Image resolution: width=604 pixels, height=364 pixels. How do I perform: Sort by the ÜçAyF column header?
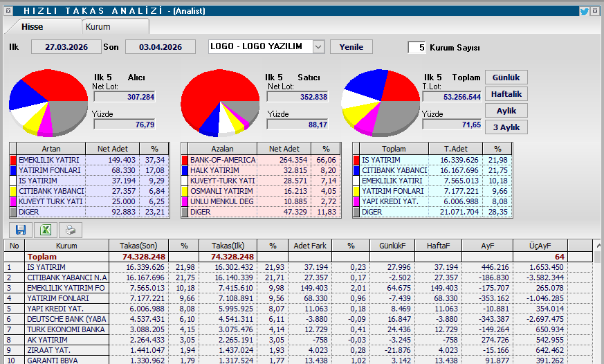[540, 246]
